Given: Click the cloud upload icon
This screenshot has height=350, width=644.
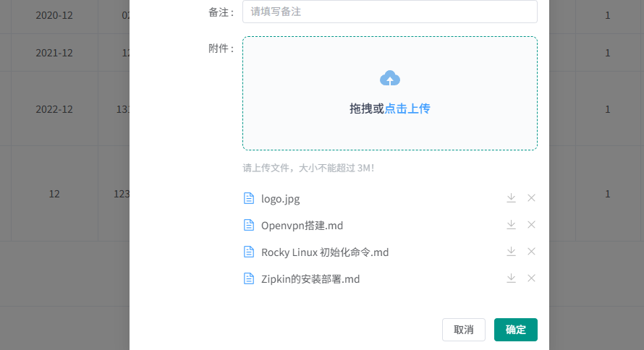Looking at the screenshot, I should pos(390,79).
